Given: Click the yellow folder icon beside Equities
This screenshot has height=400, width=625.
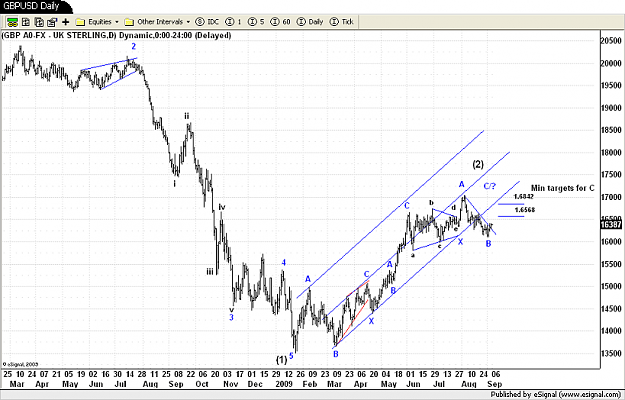Looking at the screenshot, I should (x=81, y=22).
